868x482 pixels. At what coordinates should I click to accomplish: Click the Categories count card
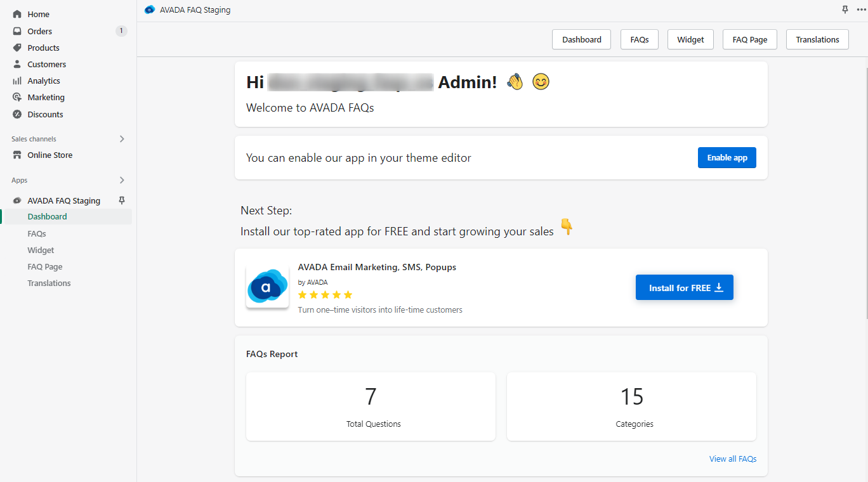pos(631,407)
